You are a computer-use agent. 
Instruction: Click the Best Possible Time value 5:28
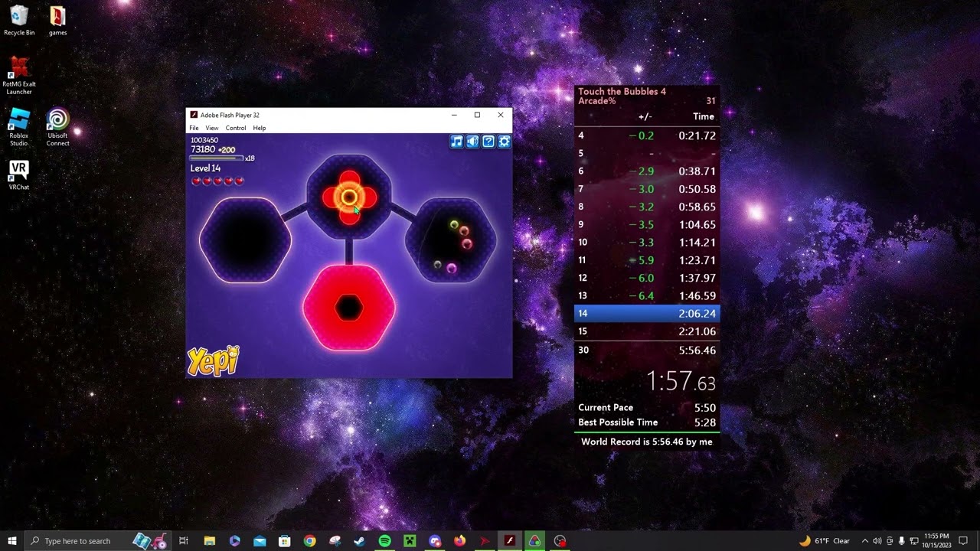point(704,422)
